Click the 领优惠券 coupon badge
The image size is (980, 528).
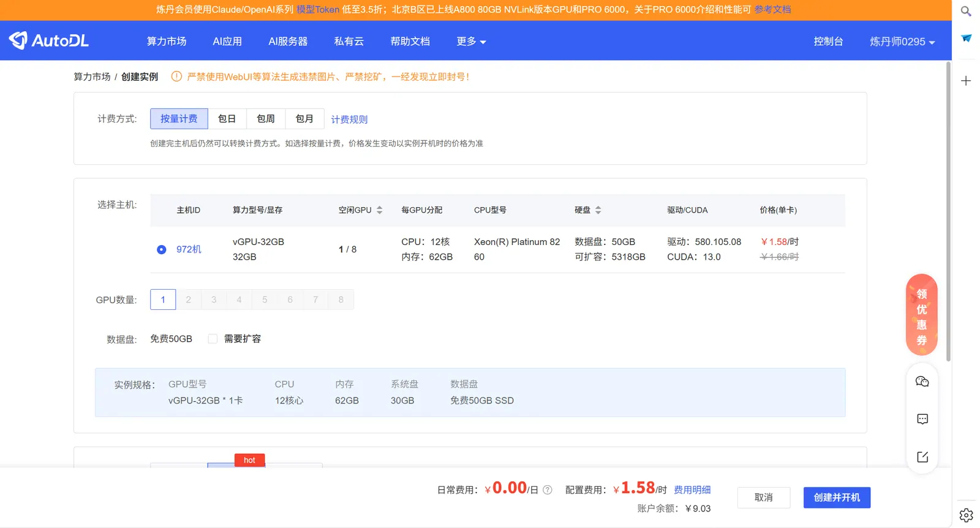point(921,315)
